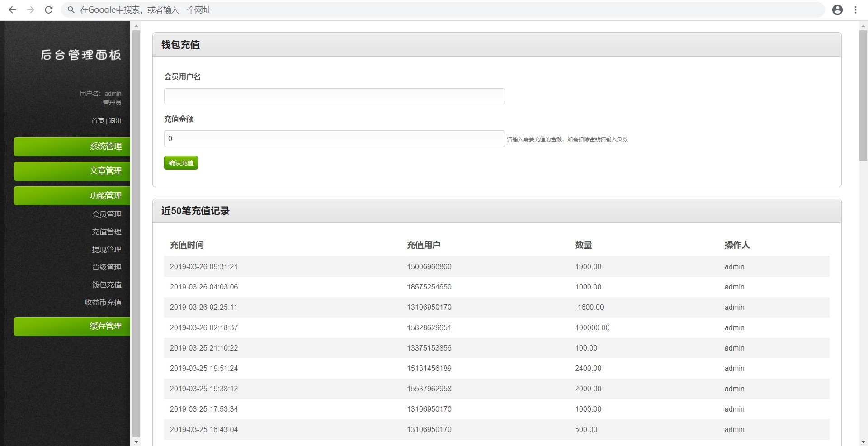The height and width of the screenshot is (446, 868).
Task: Select user 15537962958 cell
Action: pos(429,389)
